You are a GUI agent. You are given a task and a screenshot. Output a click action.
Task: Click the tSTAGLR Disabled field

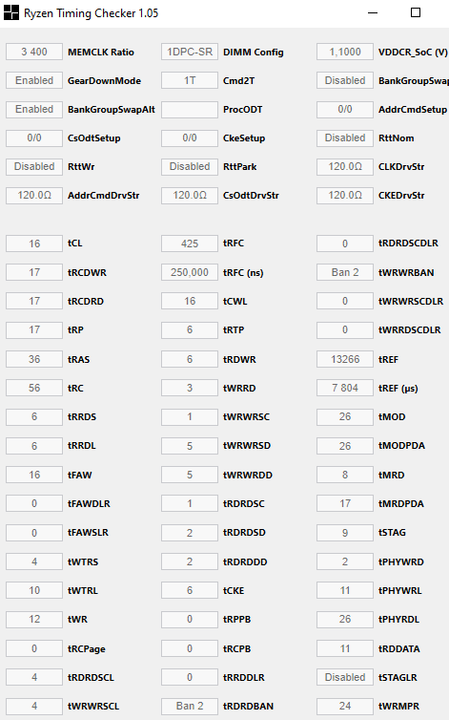345,677
